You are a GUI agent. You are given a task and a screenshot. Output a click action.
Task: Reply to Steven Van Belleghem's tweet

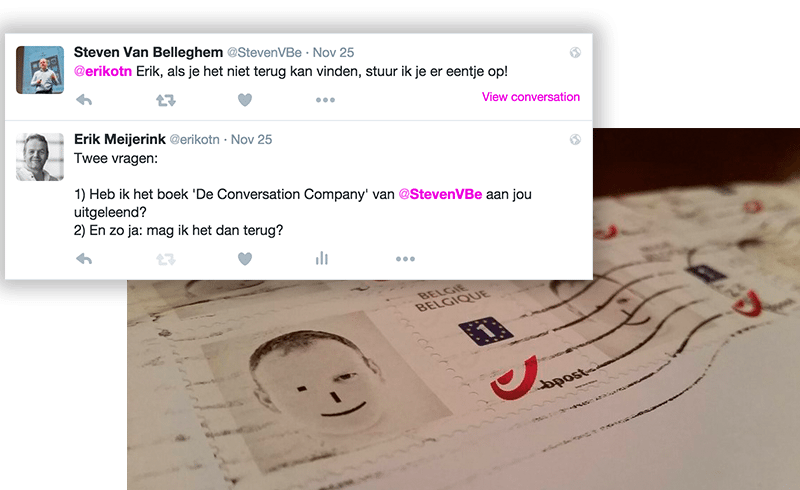(x=84, y=100)
